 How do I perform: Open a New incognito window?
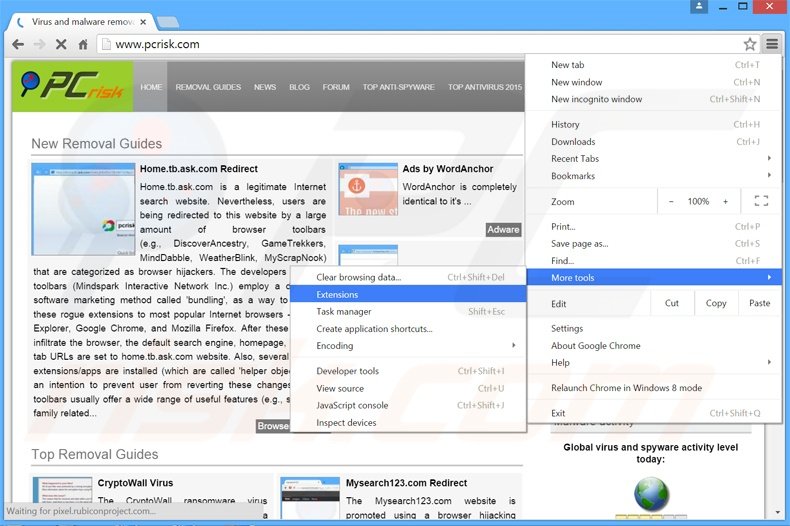click(x=654, y=99)
